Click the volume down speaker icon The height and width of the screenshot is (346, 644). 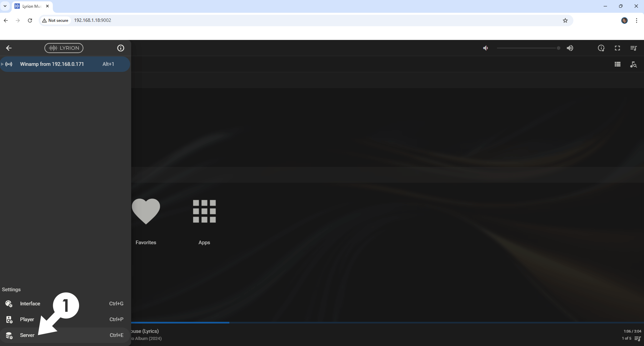[x=486, y=48]
